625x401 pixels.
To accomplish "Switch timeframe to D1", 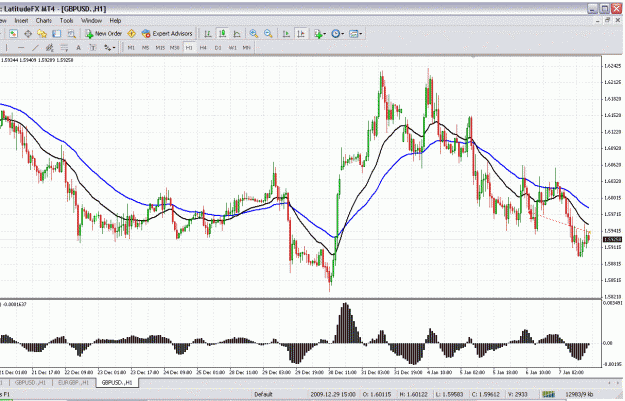I will (x=218, y=48).
